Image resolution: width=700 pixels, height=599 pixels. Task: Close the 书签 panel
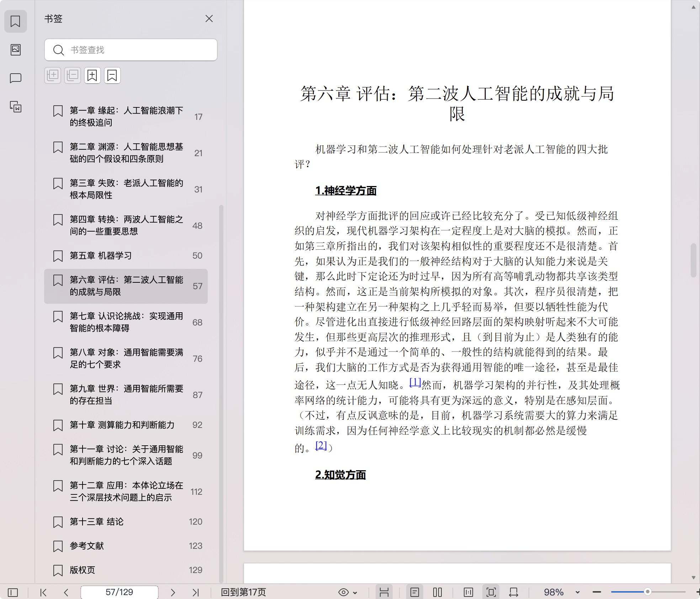tap(209, 18)
